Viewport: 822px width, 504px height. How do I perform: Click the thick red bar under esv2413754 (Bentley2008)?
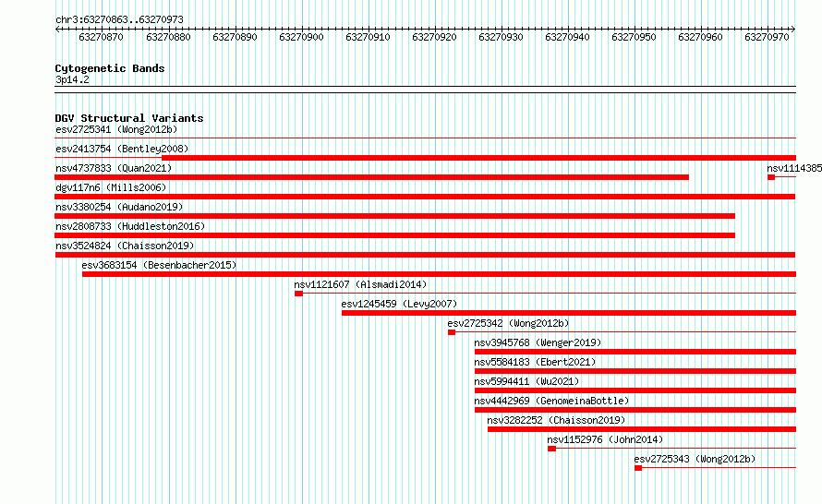point(478,158)
